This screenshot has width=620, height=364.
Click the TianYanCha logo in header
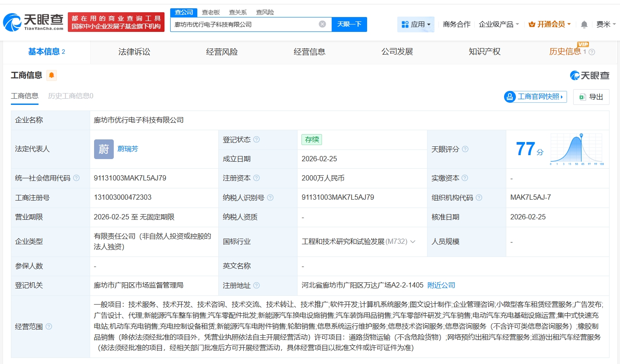pos(34,22)
